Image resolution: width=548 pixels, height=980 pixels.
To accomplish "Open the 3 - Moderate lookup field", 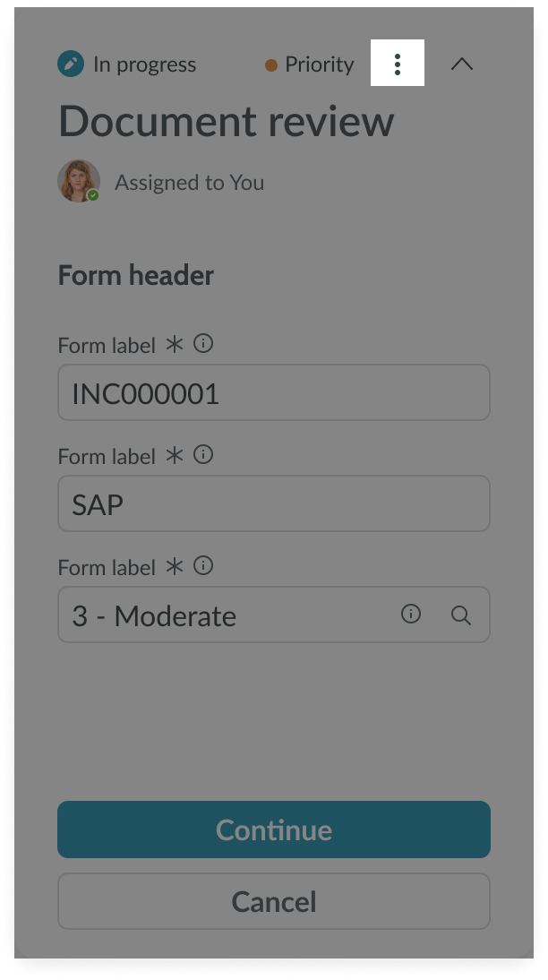I will pyautogui.click(x=224, y=615).
